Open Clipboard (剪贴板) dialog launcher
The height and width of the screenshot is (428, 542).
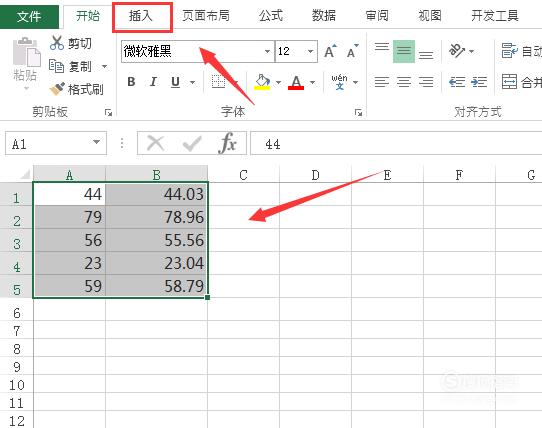click(x=109, y=113)
